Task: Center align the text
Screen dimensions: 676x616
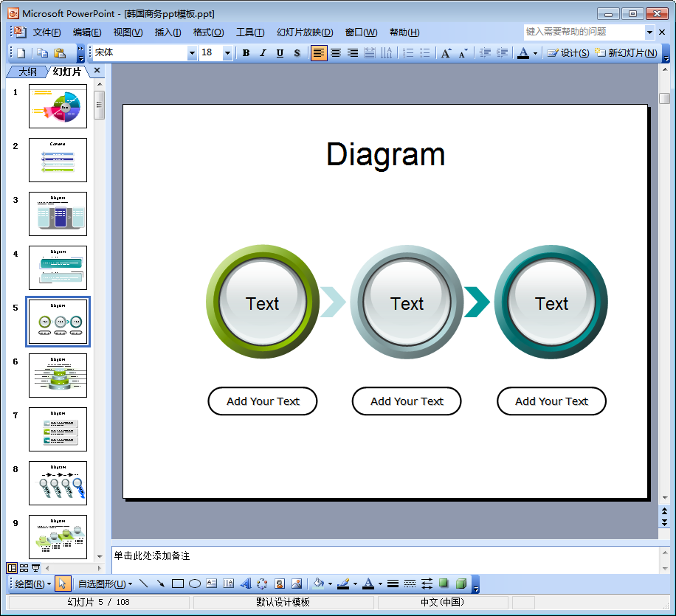Action: tap(336, 53)
